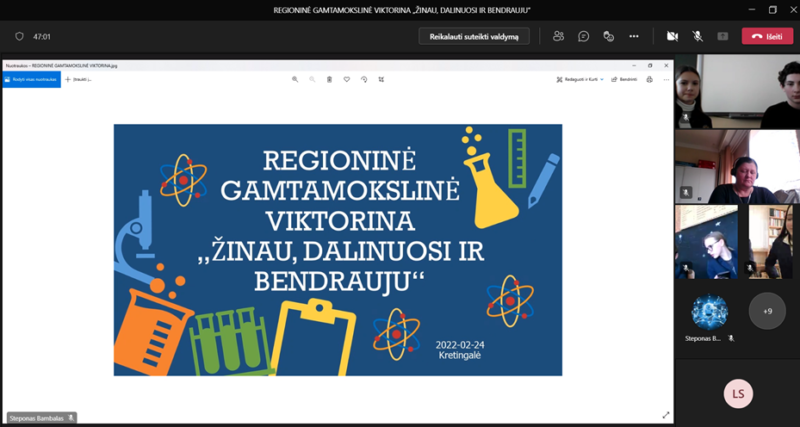Open the meeting chat
Viewport: 800px width, 427px height.
[584, 36]
